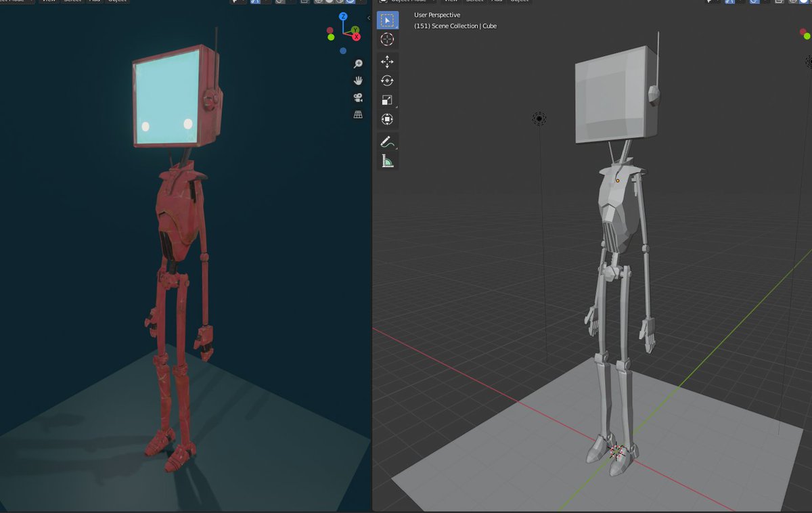Screen dimensions: 812x513
Task: Switch perspective/orthographic with grid icon
Action: coord(358,115)
